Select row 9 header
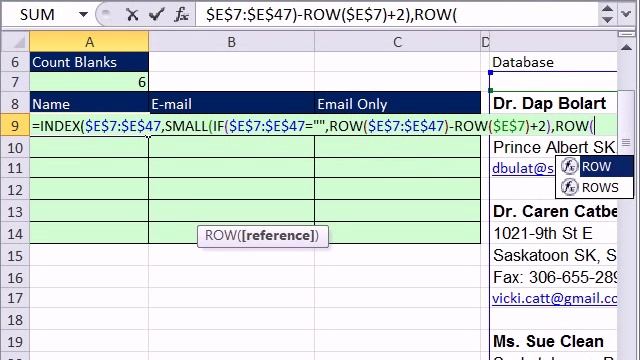The height and width of the screenshot is (360, 640). (16, 126)
